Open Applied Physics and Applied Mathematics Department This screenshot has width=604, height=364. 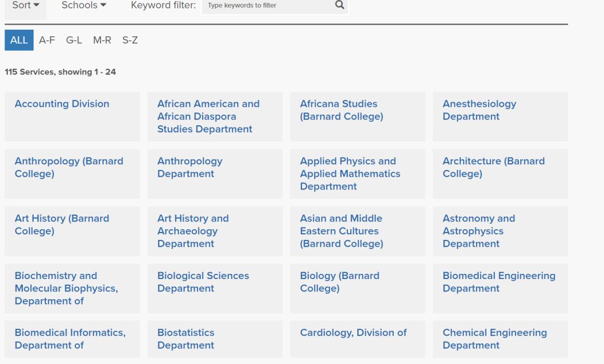point(350,173)
